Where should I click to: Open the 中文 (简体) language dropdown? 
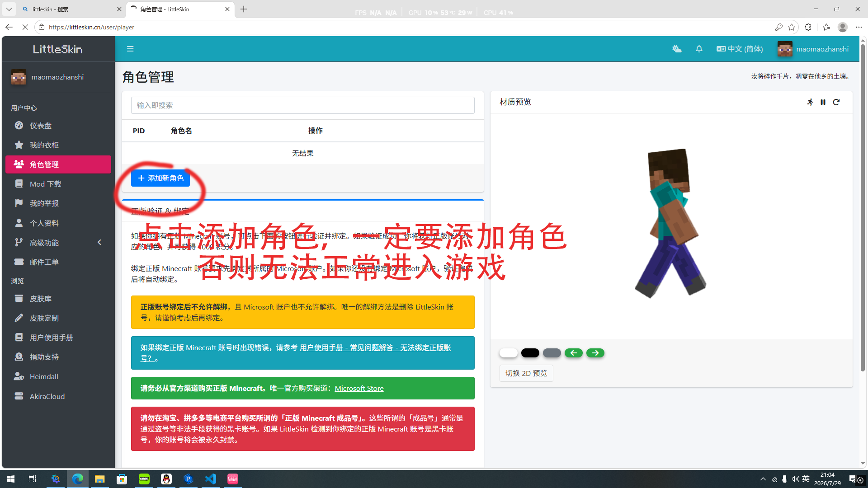[740, 49]
